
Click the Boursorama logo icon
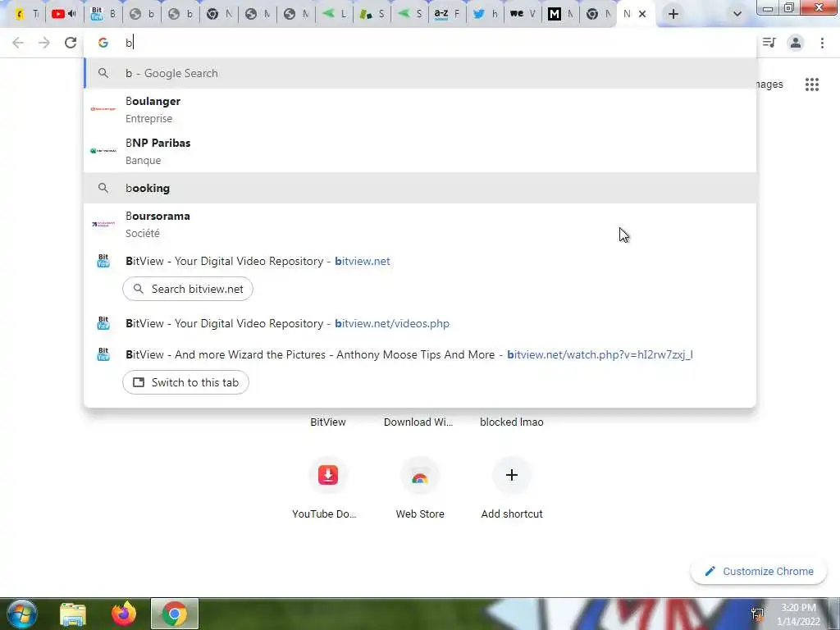[103, 224]
